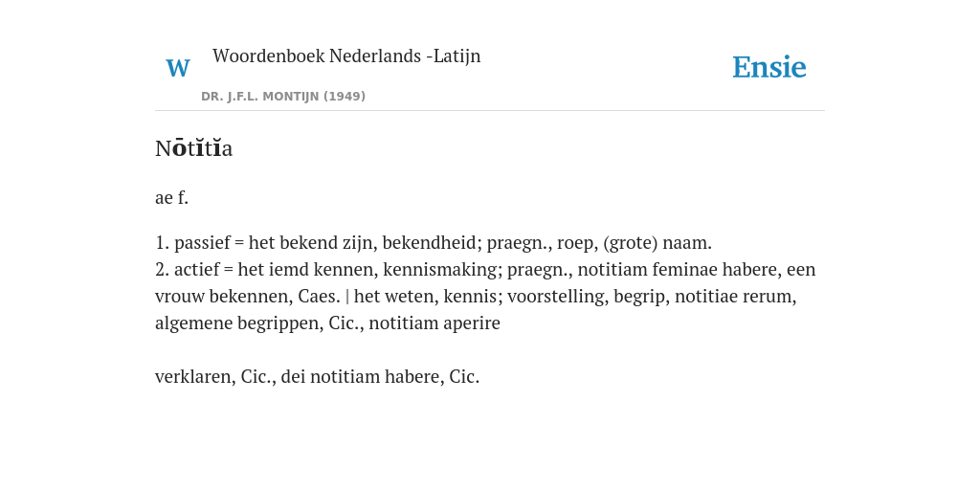Open Woordenboek Nederlands -Latijn title link
This screenshot has height=490, width=980.
point(346,56)
